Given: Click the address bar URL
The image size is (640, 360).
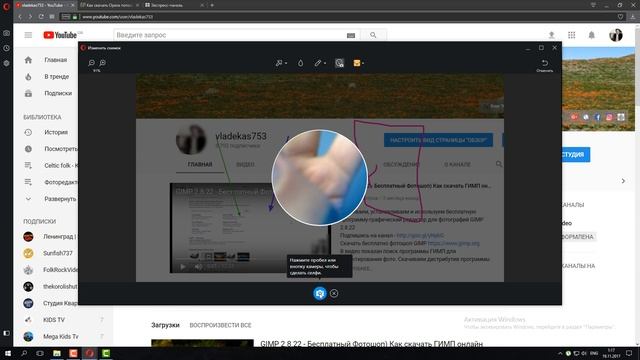Looking at the screenshot, I should (x=118, y=17).
